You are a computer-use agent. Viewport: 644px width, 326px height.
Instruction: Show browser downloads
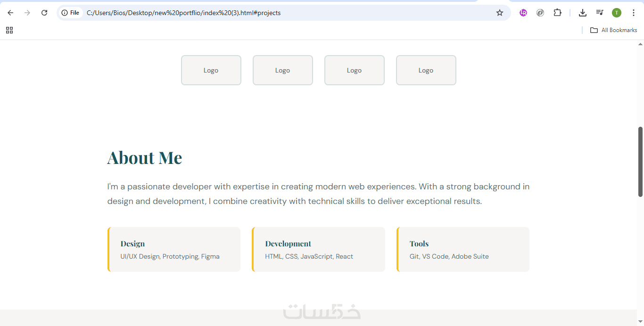583,13
